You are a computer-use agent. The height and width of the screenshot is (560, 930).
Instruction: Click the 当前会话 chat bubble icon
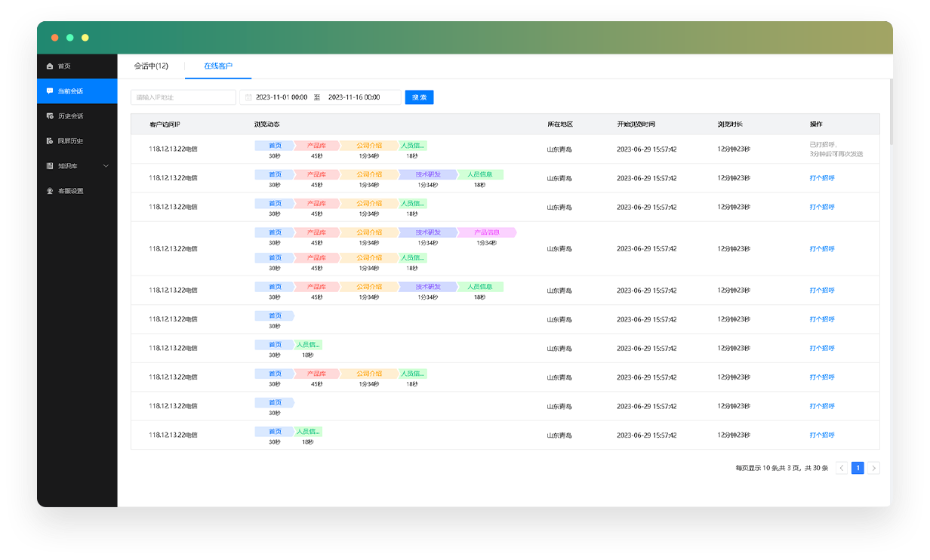coord(50,91)
